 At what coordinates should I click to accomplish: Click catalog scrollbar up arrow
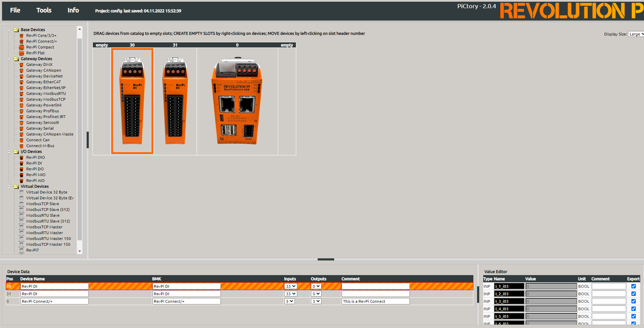click(x=80, y=29)
